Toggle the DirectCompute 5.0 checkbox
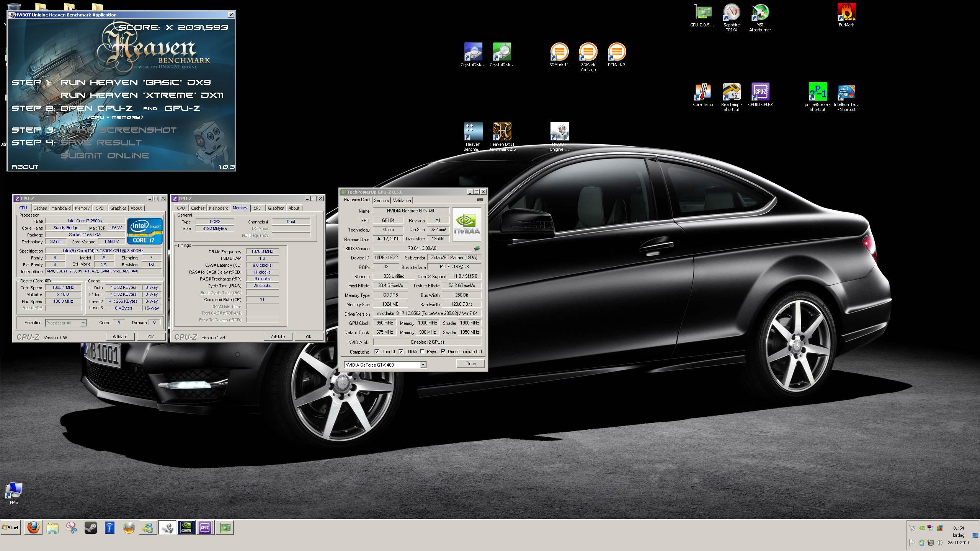 443,352
